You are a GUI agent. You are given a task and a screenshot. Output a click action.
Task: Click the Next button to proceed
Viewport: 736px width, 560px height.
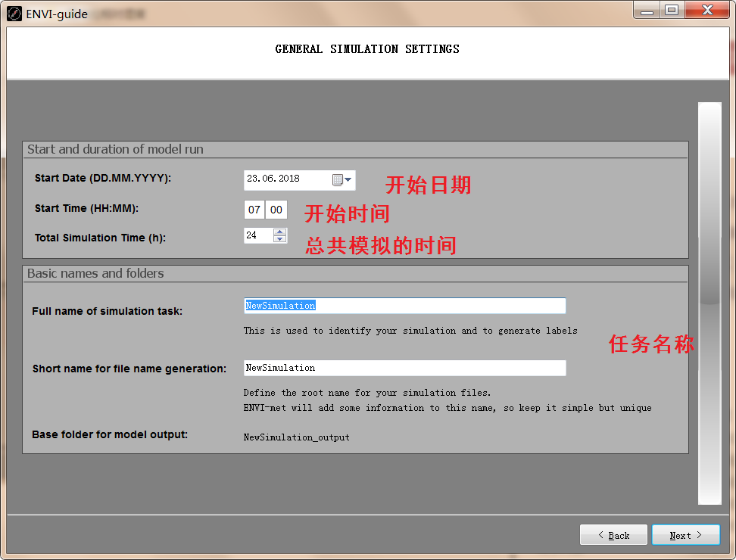(x=685, y=534)
